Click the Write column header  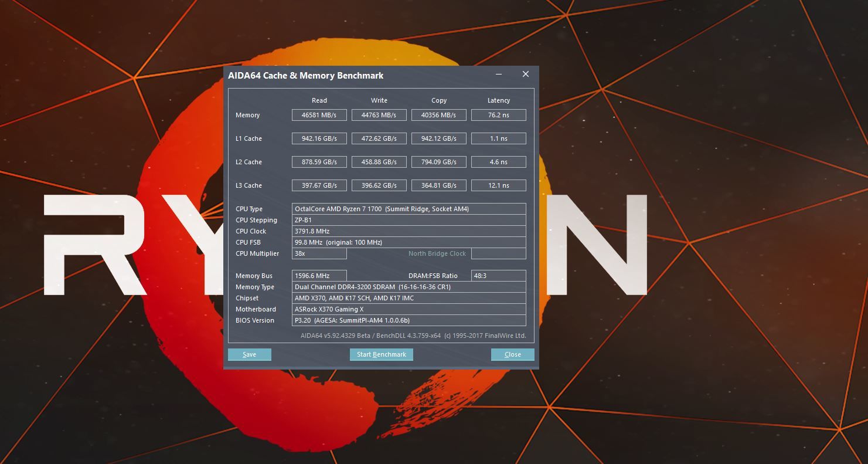coord(379,100)
